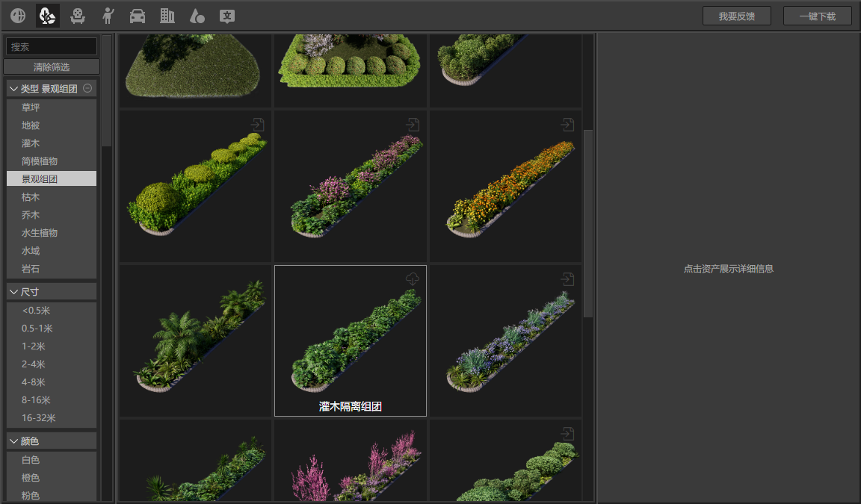Click the 一键下载 button

tap(817, 16)
